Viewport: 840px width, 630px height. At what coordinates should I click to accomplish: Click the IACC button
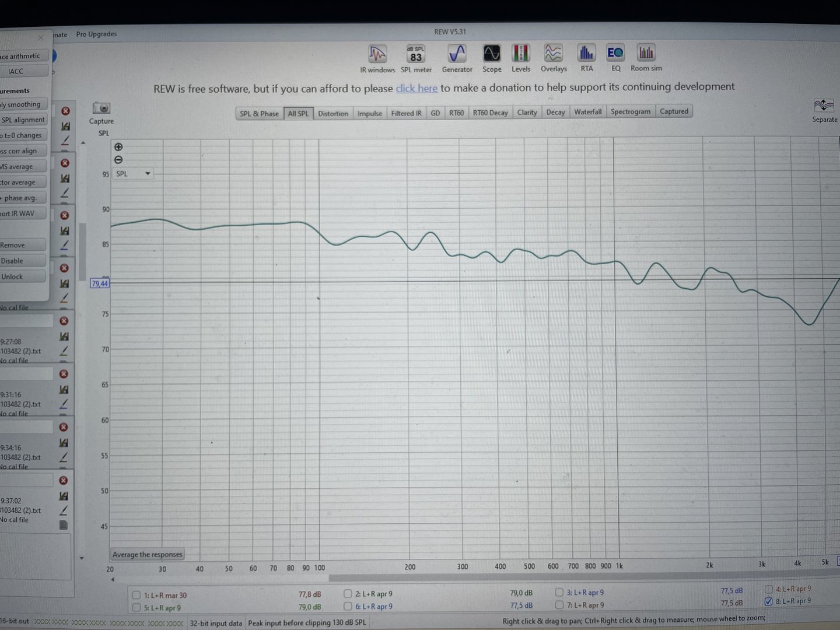coord(23,71)
